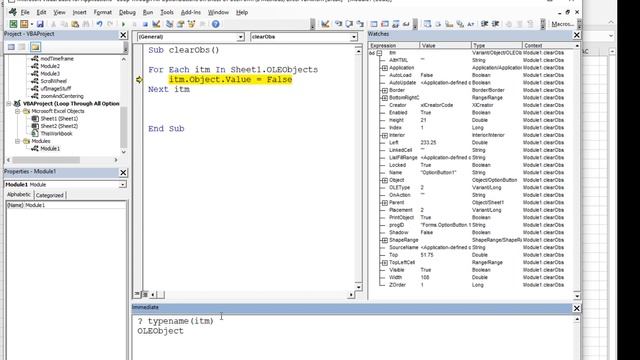Expand the Border watch node
The width and height of the screenshot is (640, 360).
(x=384, y=90)
